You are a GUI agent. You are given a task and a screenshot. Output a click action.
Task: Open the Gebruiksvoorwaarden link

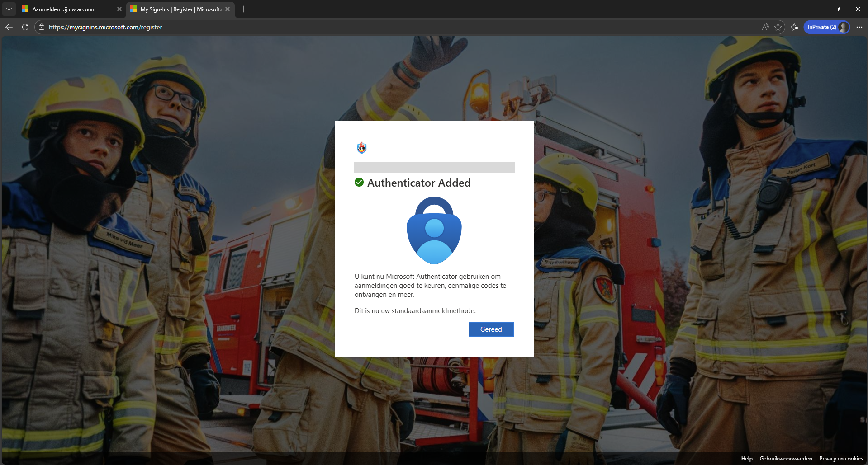point(786,459)
